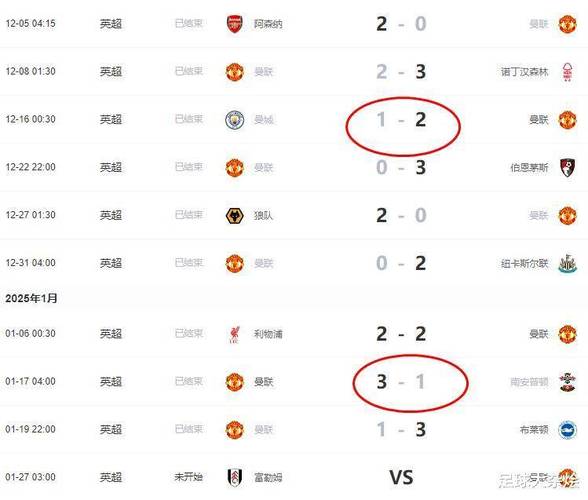Click the 未开始 status on the Fulham match

pyautogui.click(x=189, y=477)
